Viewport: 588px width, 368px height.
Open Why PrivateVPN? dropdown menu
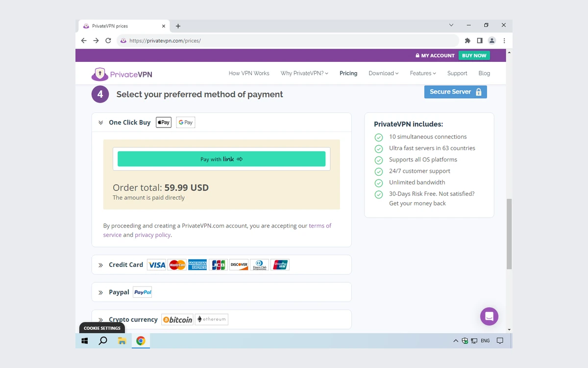[304, 74]
